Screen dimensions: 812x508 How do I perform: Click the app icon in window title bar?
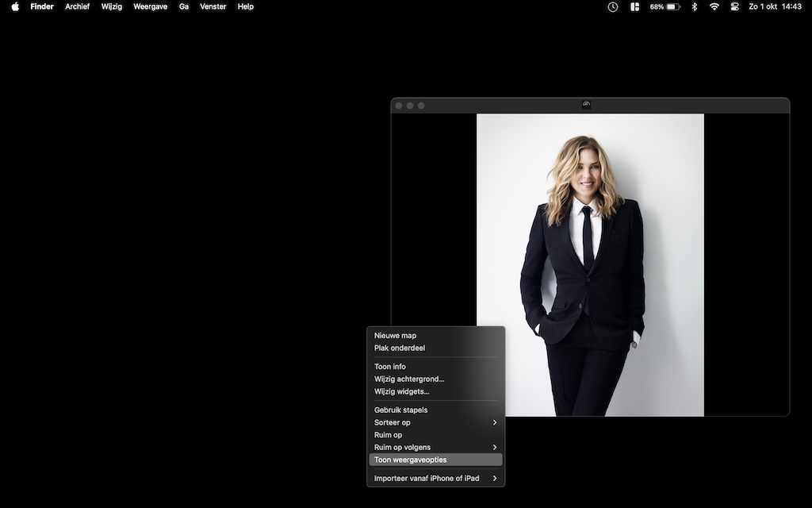pyautogui.click(x=586, y=105)
